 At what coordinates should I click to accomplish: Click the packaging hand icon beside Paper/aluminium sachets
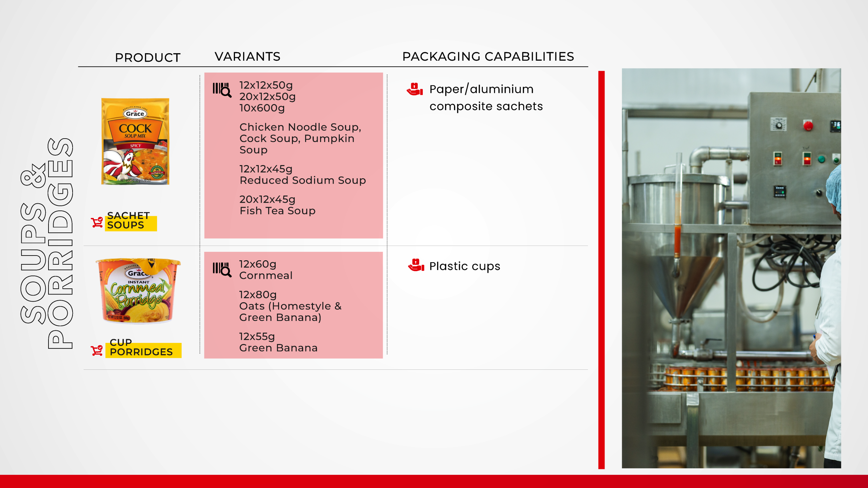[x=415, y=89]
